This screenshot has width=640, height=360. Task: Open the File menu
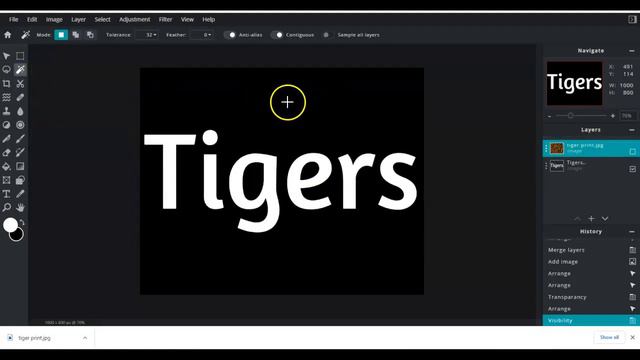[13, 20]
